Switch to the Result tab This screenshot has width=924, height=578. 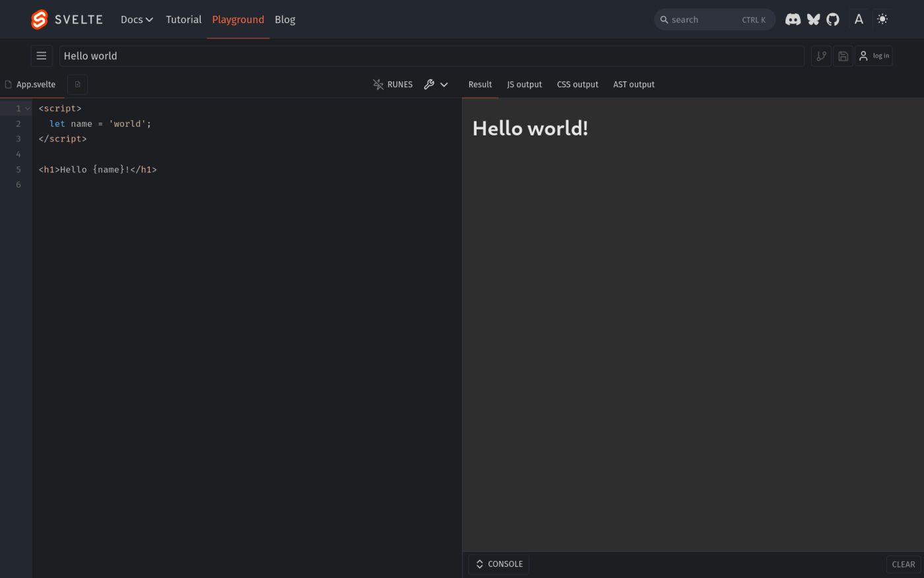point(480,85)
